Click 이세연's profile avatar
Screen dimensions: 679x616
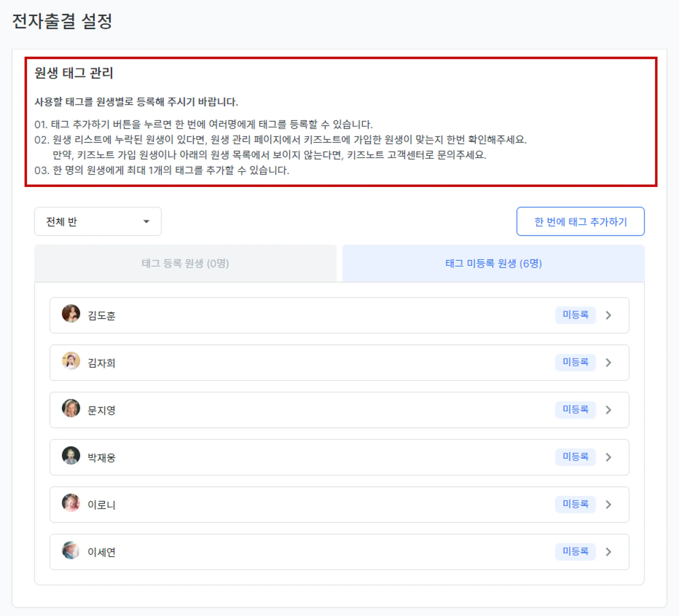point(71,550)
